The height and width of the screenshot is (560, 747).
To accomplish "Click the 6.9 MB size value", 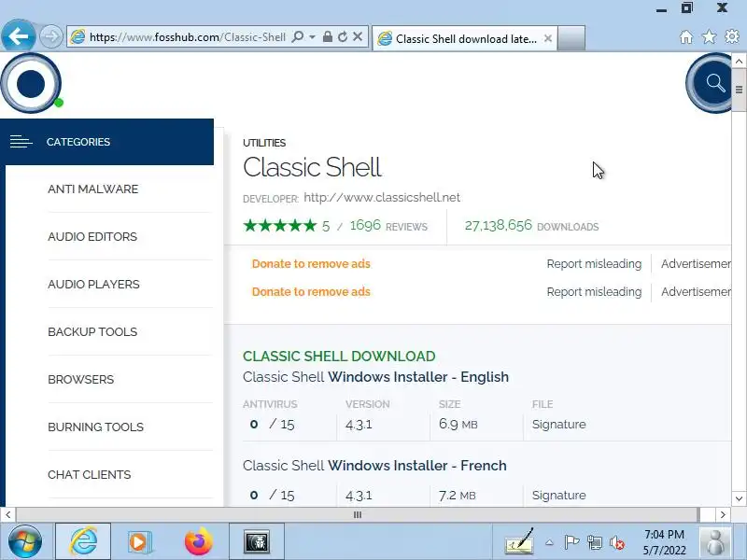I will [x=458, y=425].
